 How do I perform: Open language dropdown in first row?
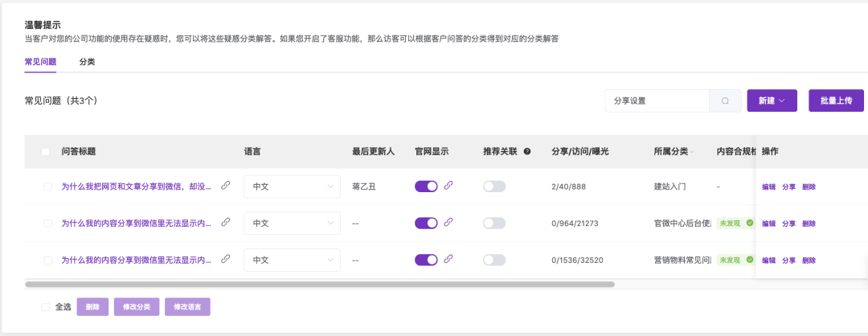(292, 186)
